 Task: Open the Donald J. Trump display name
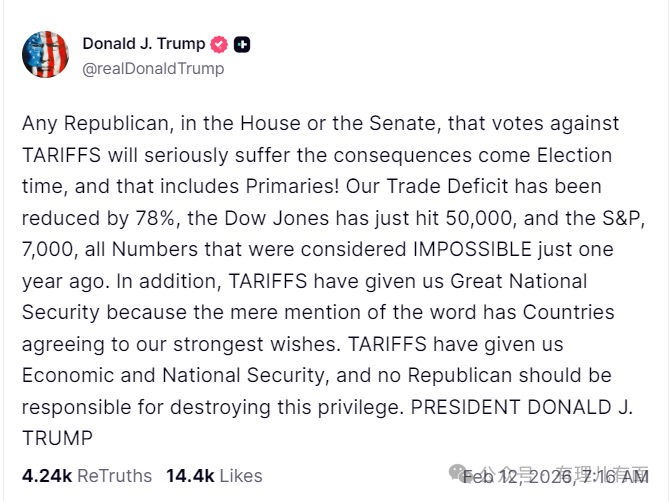click(x=143, y=44)
